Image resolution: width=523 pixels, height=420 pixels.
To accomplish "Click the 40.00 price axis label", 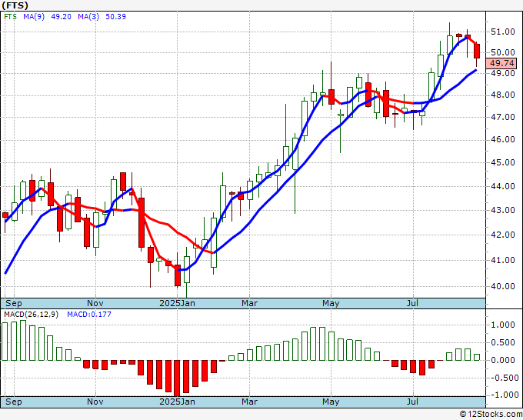I will (x=503, y=286).
